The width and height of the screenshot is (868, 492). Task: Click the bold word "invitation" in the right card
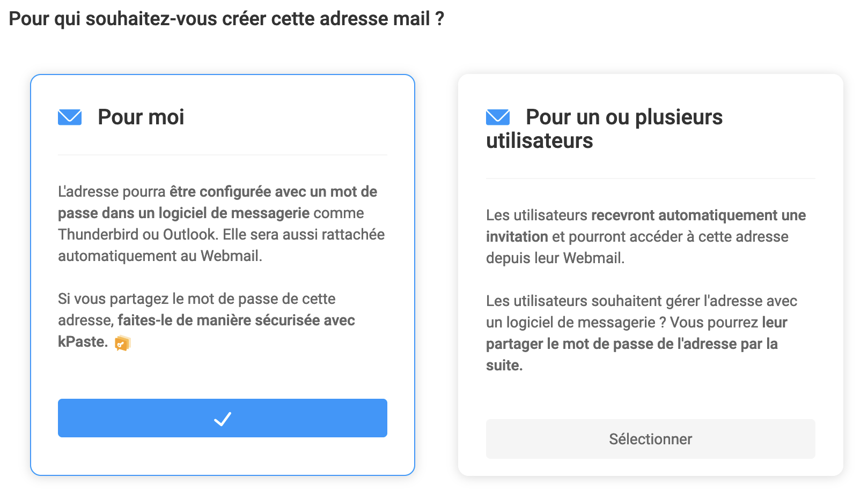(517, 237)
